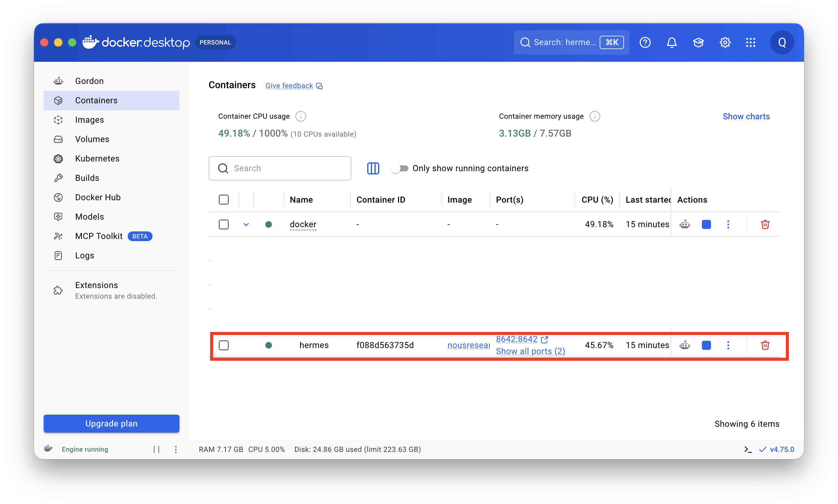
Task: View Logs from the sidebar
Action: 111,255
